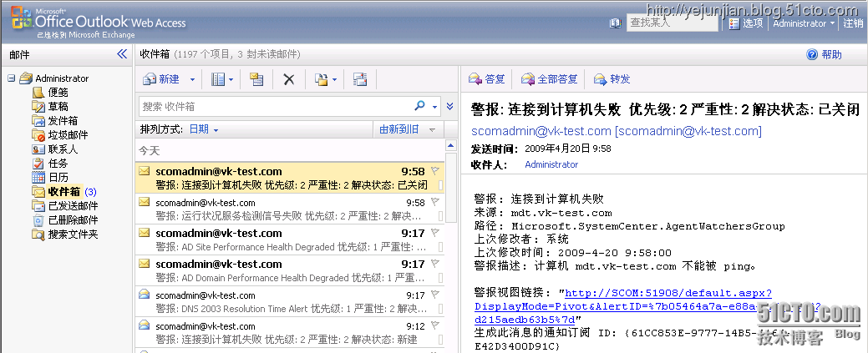Click category box on DNS 2003 message
The width and height of the screenshot is (868, 353).
(x=440, y=309)
